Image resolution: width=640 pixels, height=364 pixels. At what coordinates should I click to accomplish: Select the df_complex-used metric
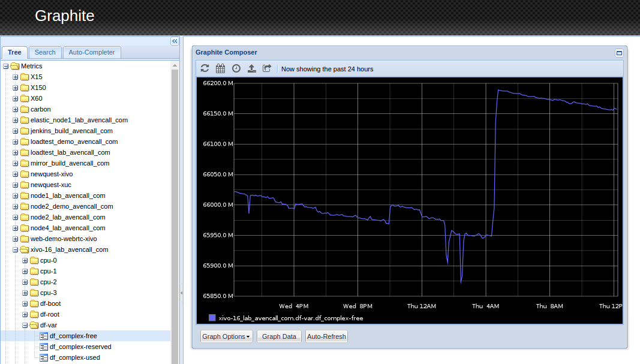[74, 357]
